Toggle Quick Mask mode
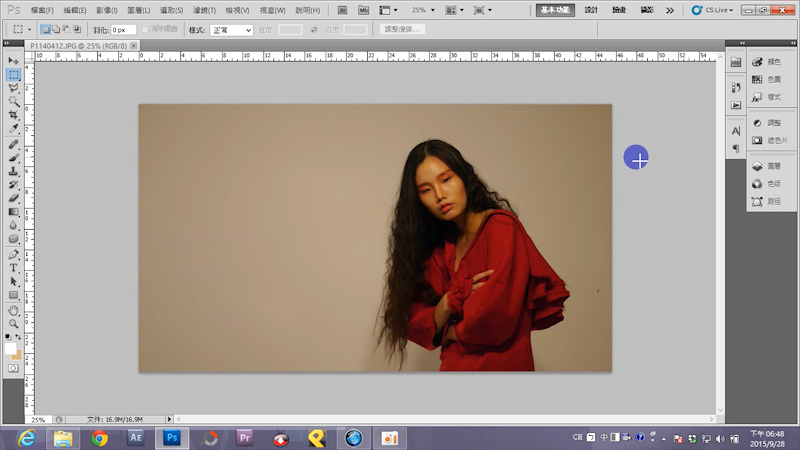This screenshot has height=450, width=800. pyautogui.click(x=13, y=368)
